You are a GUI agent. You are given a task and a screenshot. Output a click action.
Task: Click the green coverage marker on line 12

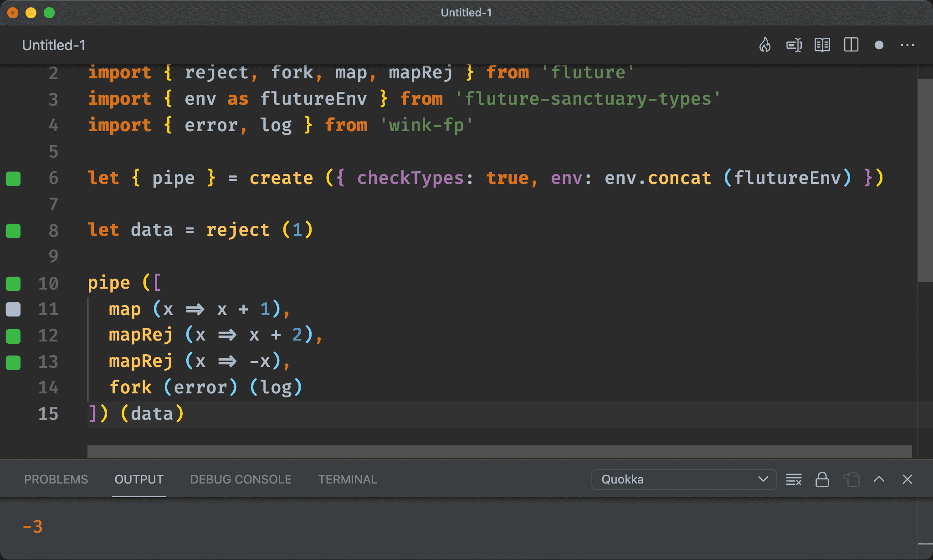[13, 336]
